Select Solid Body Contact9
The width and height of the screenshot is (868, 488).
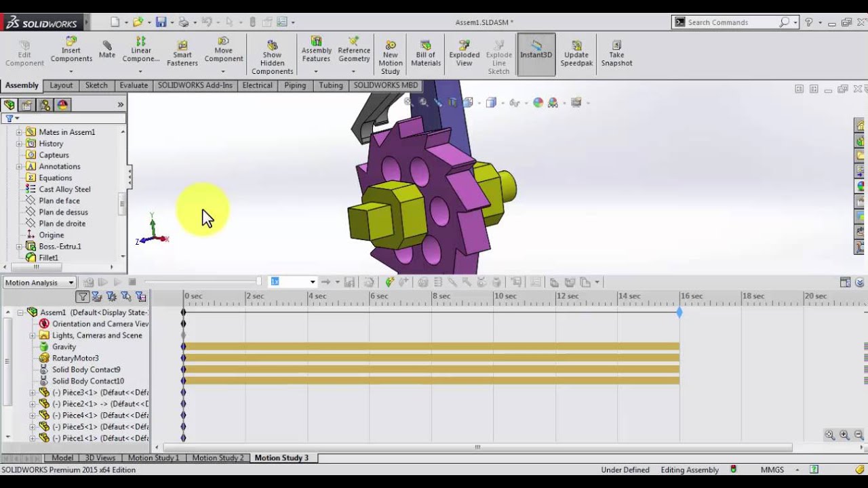[86, 370]
